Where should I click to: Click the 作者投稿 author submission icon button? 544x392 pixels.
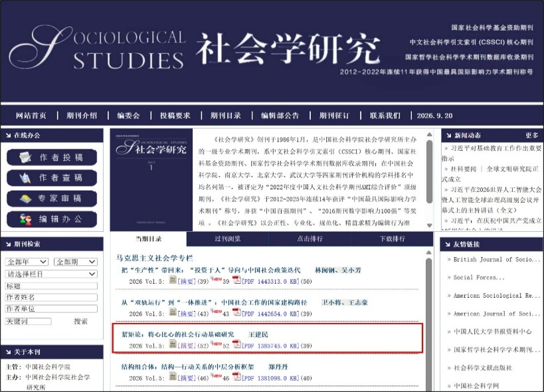pos(52,157)
